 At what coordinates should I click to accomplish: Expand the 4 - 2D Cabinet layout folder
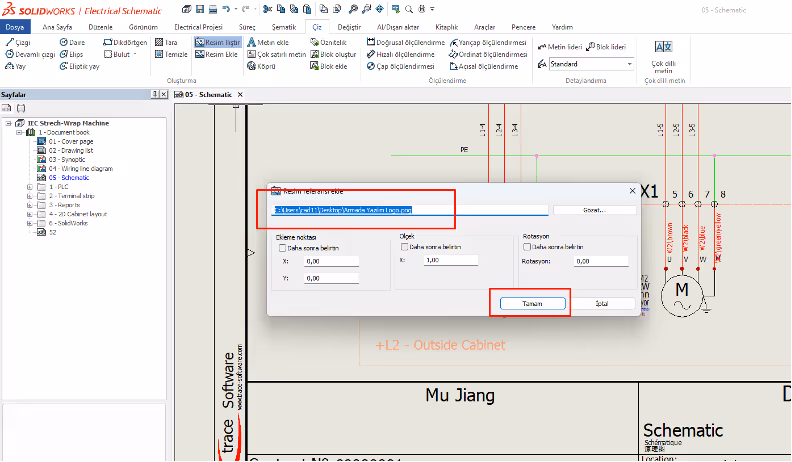point(30,214)
